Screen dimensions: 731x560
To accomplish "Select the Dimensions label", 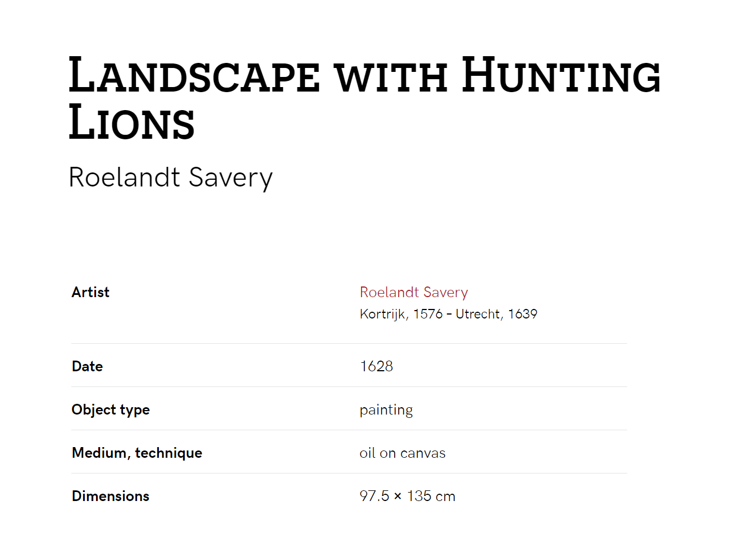I will (x=111, y=496).
